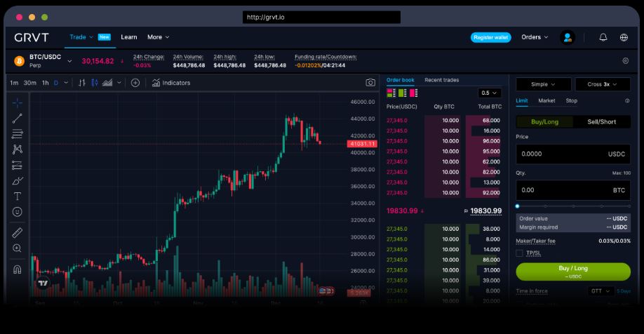The height and width of the screenshot is (334, 644).
Task: Show only bids in the order book
Action: [x=402, y=93]
